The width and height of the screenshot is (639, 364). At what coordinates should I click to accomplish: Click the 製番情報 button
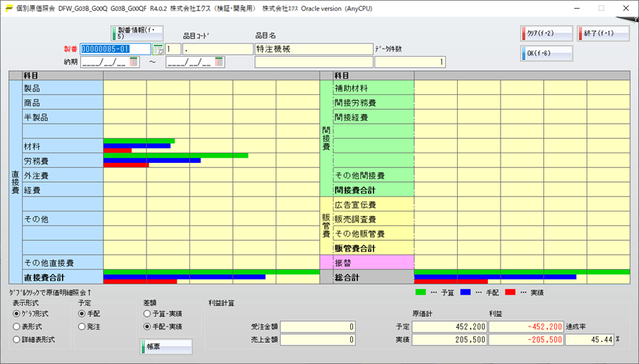[136, 33]
